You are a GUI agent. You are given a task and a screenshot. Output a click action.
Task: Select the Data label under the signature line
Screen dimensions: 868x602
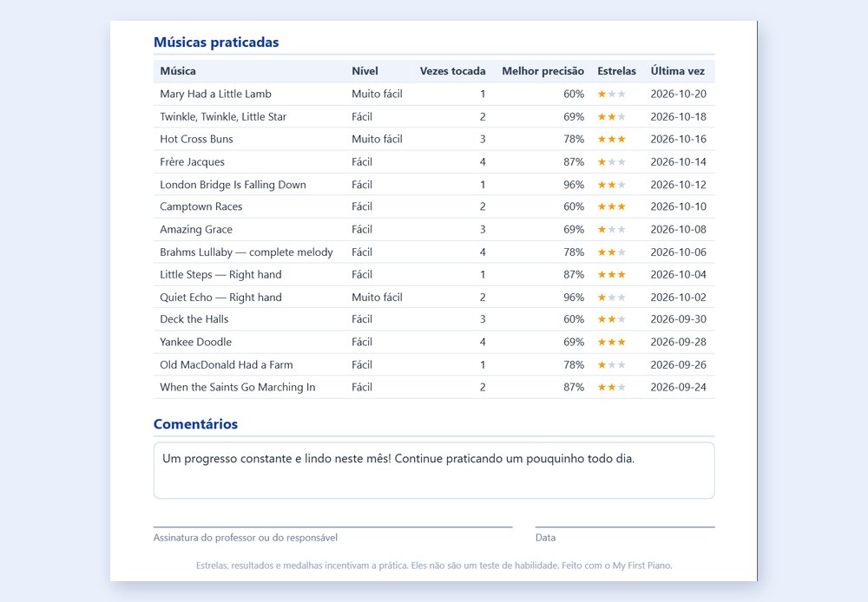tap(545, 537)
